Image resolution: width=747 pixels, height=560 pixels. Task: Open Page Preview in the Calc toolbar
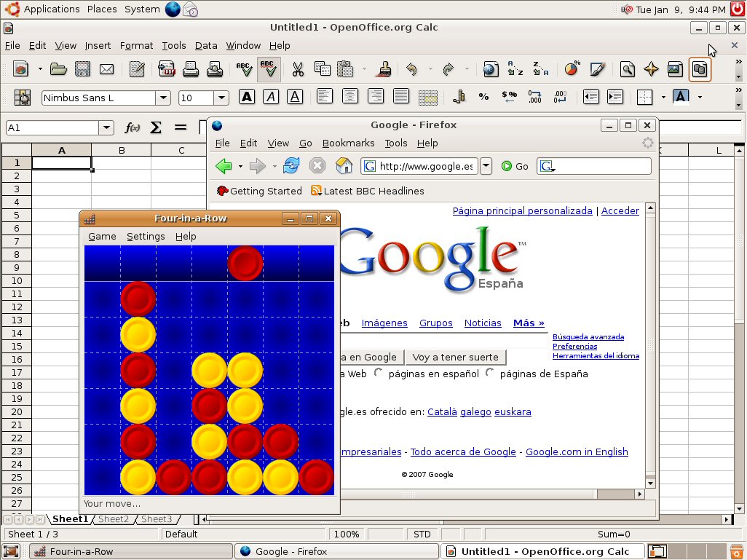[x=215, y=70]
